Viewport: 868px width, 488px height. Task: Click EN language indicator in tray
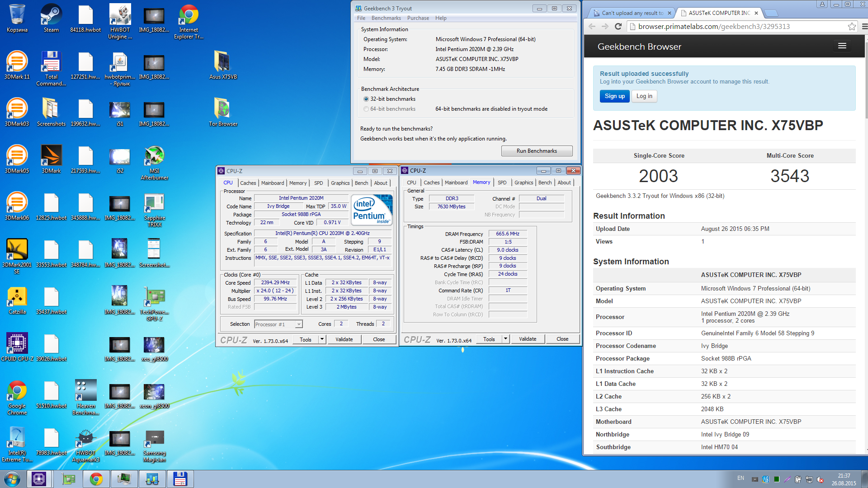741,478
